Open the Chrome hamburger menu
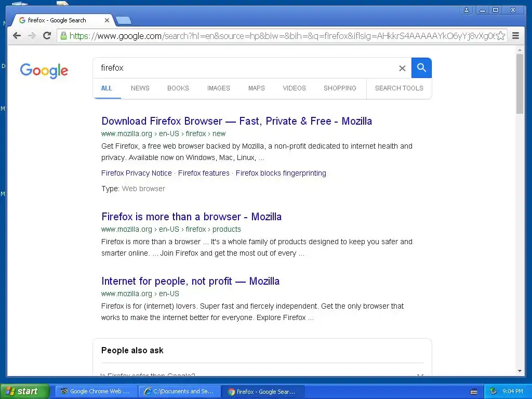This screenshot has height=399, width=532. pyautogui.click(x=515, y=36)
